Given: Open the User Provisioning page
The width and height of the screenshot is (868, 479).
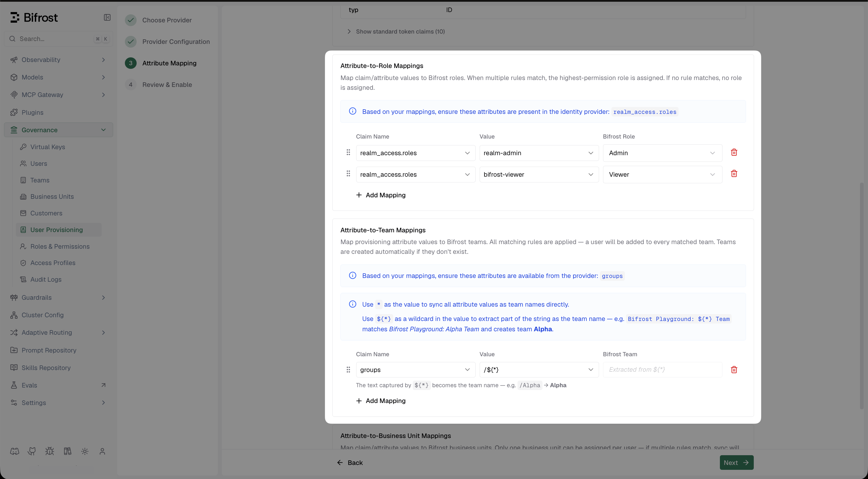Looking at the screenshot, I should click(59, 230).
